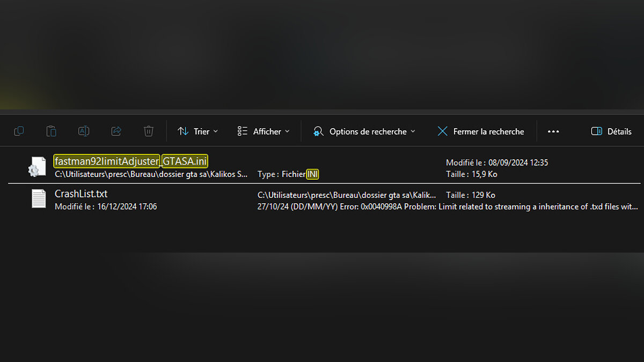The height and width of the screenshot is (362, 644).
Task: Click the Share icon in the toolbar
Action: coord(116,131)
